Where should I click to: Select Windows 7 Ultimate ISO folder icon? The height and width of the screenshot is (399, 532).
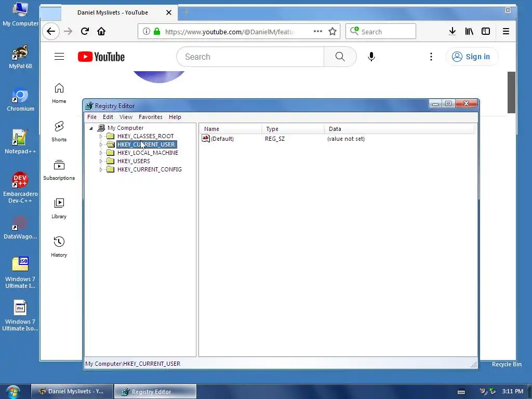20,273
